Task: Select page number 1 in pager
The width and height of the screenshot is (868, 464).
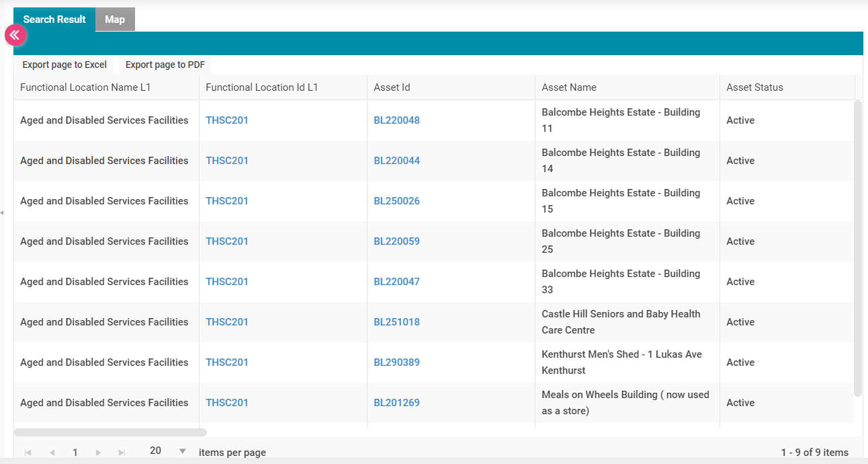Action: coord(75,453)
